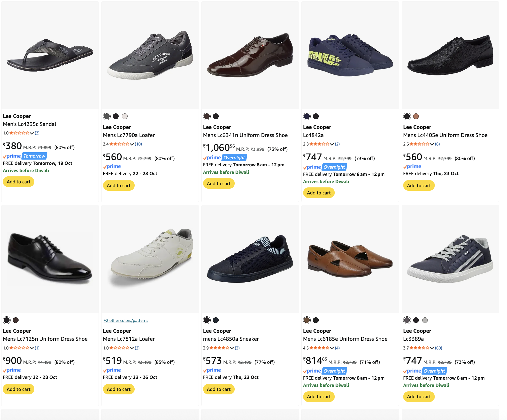Expand rating chevron for Lc7790a Loafer
This screenshot has width=507, height=420.
[x=132, y=144]
